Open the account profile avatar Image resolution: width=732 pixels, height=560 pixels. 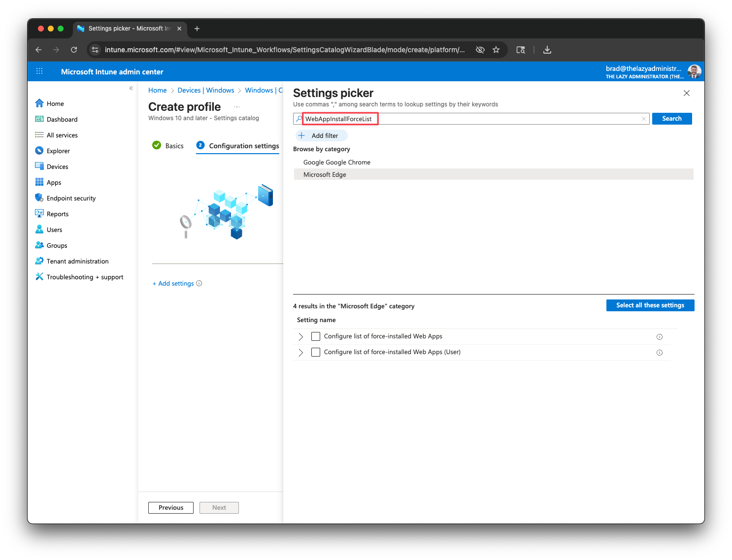[x=695, y=71]
